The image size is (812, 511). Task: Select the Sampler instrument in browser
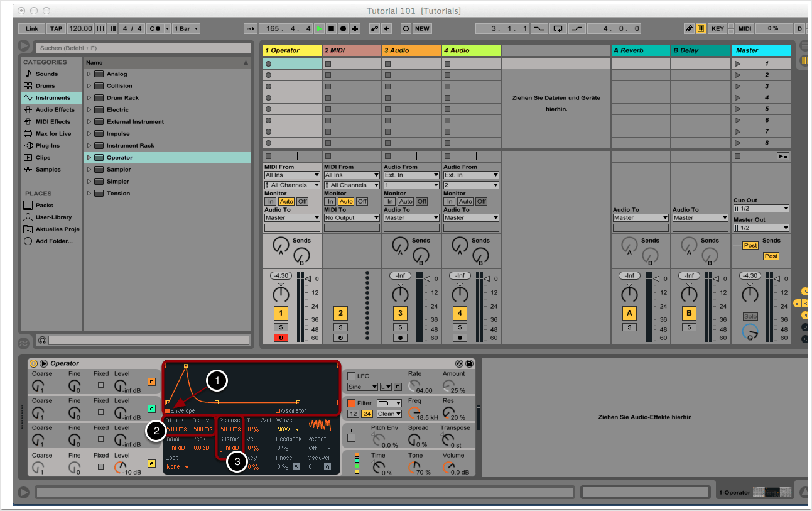(119, 170)
